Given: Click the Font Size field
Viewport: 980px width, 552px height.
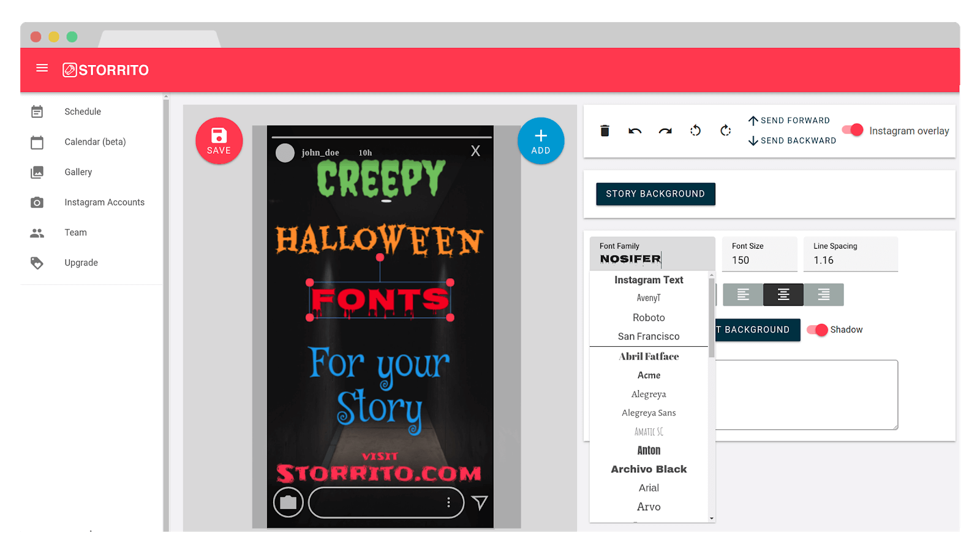Looking at the screenshot, I should tap(759, 254).
